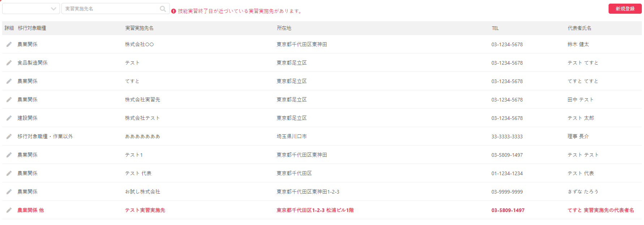Edit the red テスト実習実施先 row
Viewport: 644px width, 225px height.
click(9, 210)
